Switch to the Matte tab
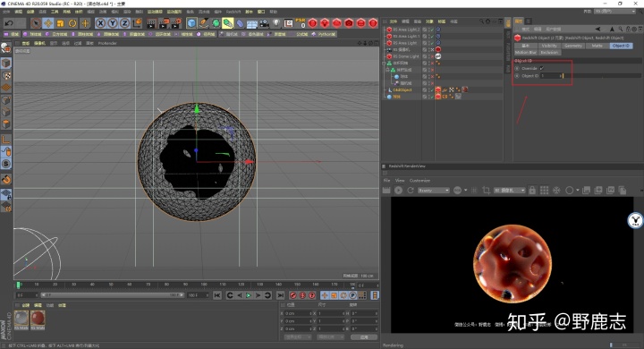The width and height of the screenshot is (644, 349). pyautogui.click(x=597, y=46)
